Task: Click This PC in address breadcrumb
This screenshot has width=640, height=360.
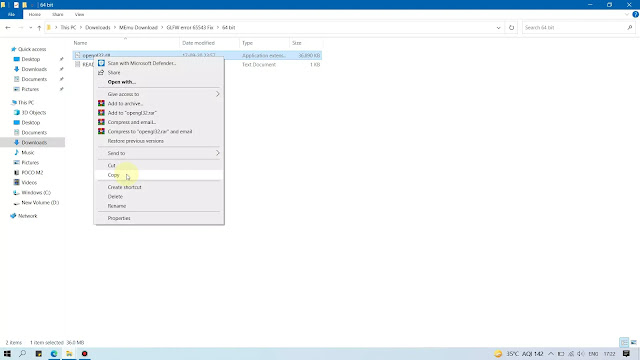Action: point(68,28)
